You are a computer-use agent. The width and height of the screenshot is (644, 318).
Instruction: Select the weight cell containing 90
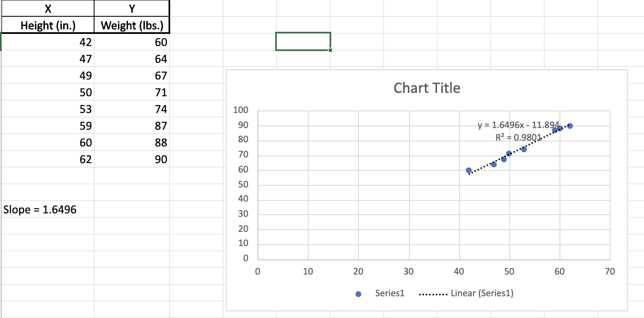[132, 159]
